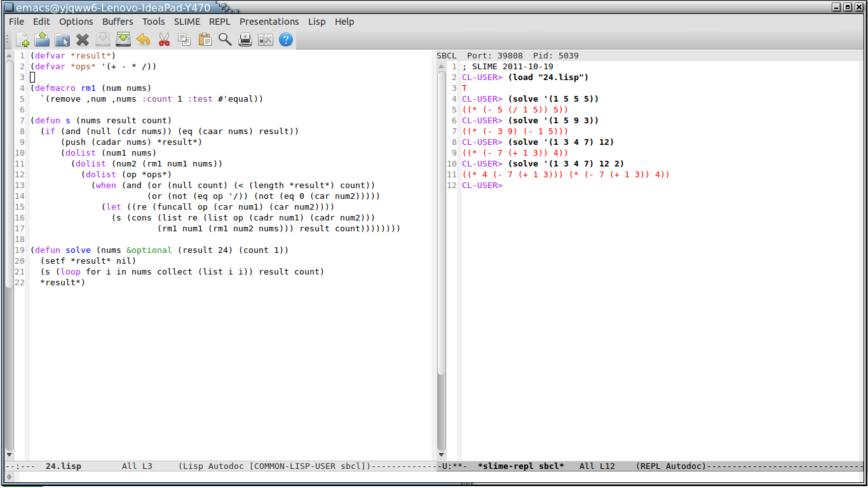
Task: Open the SLIME menu
Action: (x=187, y=22)
